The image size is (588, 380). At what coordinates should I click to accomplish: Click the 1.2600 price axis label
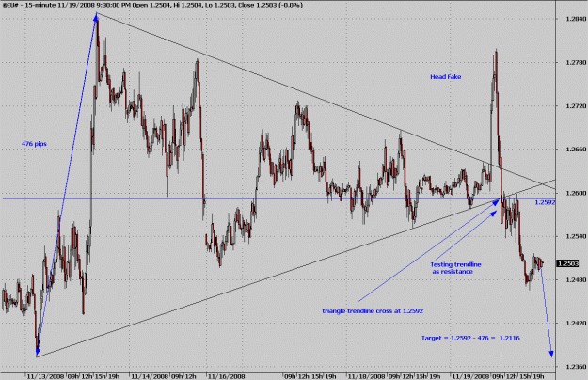tap(576, 193)
